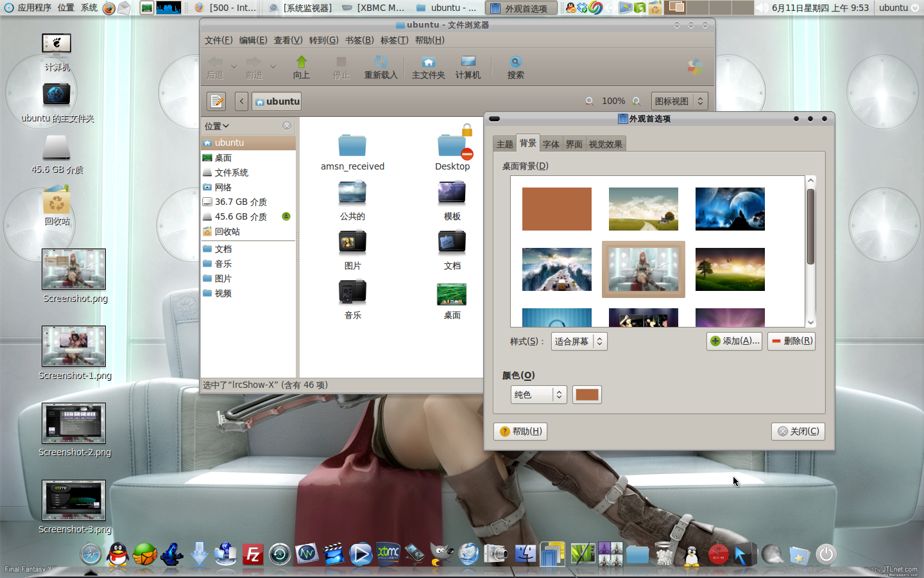Viewport: 924px width, 578px height.
Task: Open the 书签(B) menu
Action: point(359,40)
